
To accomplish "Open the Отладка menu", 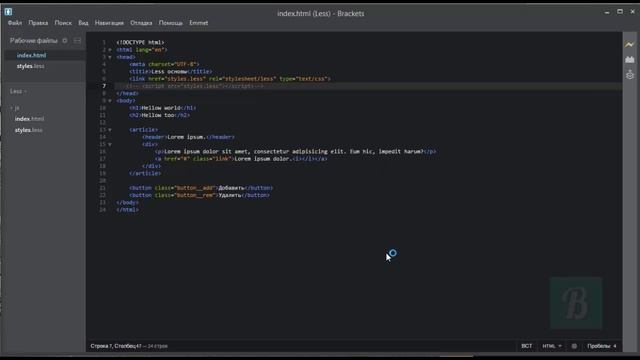I will pyautogui.click(x=141, y=23).
